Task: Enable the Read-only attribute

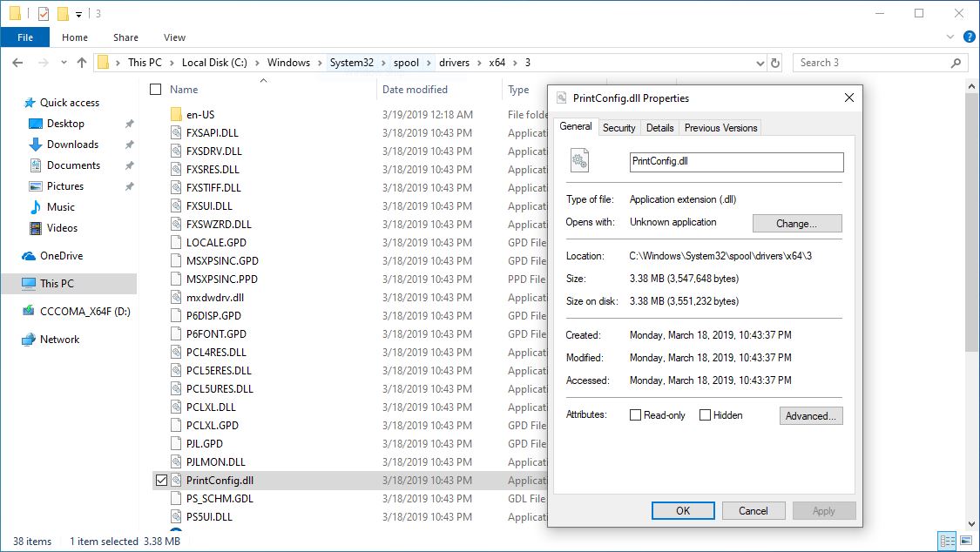Action: point(635,415)
